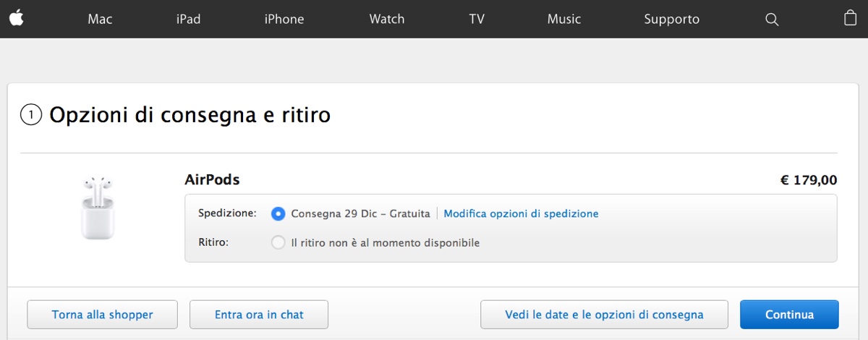This screenshot has width=868, height=340.
Task: Click the Ritiro: label
Action: (x=213, y=242)
